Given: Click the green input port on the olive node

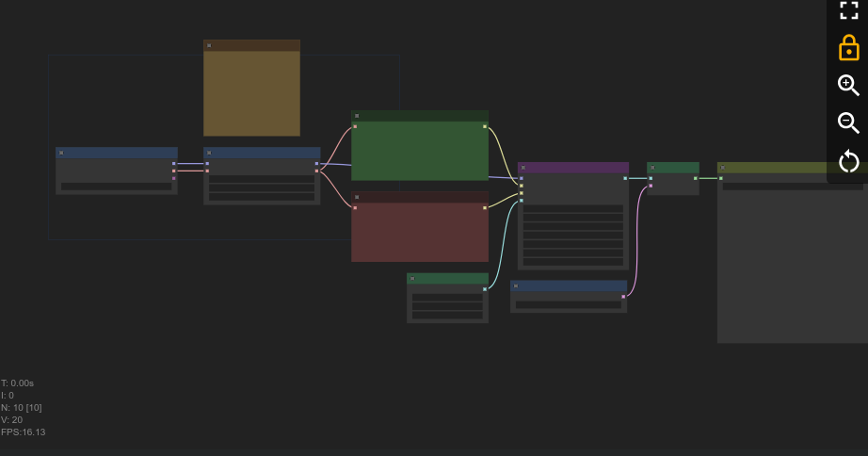Looking at the screenshot, I should pyautogui.click(x=721, y=178).
